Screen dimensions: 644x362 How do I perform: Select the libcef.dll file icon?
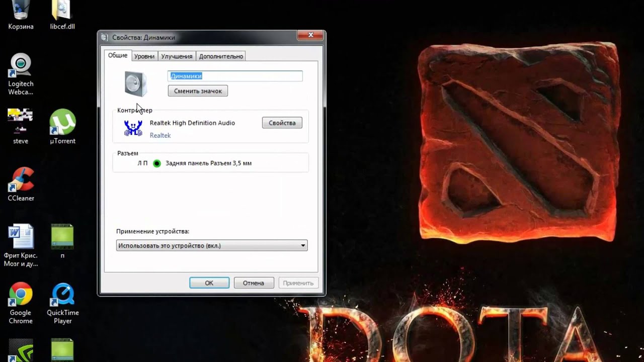[62, 15]
